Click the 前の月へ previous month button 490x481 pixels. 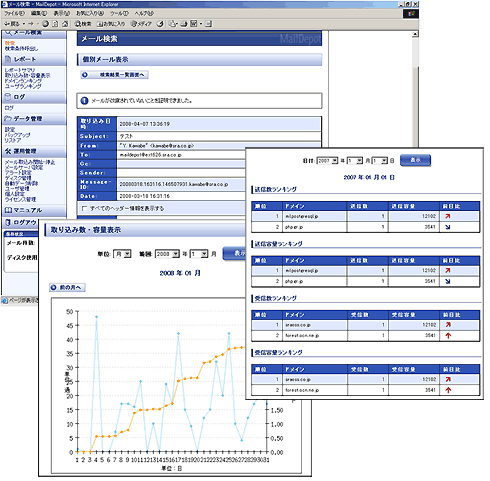pos(67,287)
